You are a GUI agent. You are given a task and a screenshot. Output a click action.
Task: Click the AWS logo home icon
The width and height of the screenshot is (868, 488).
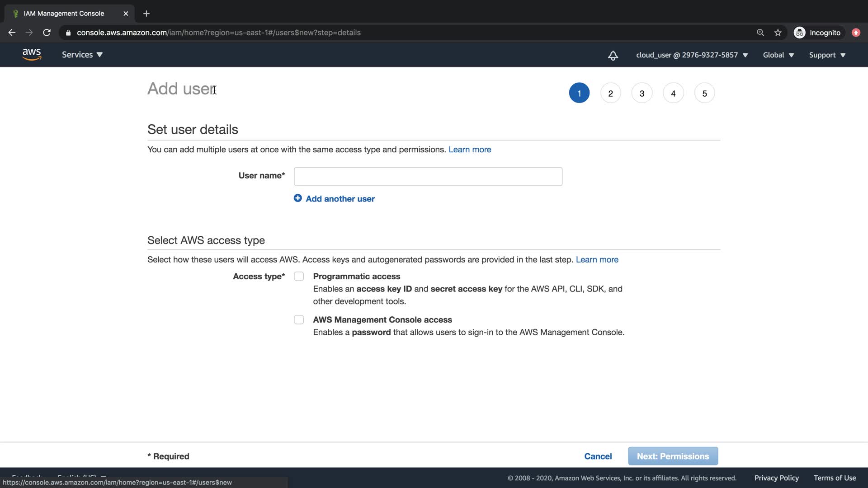pos(32,55)
